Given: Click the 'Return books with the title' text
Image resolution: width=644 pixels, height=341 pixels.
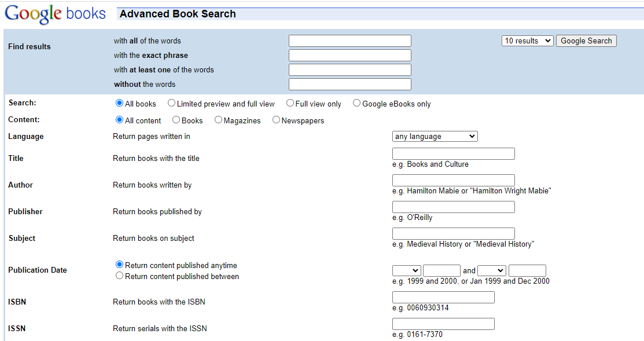Looking at the screenshot, I should coord(156,159).
